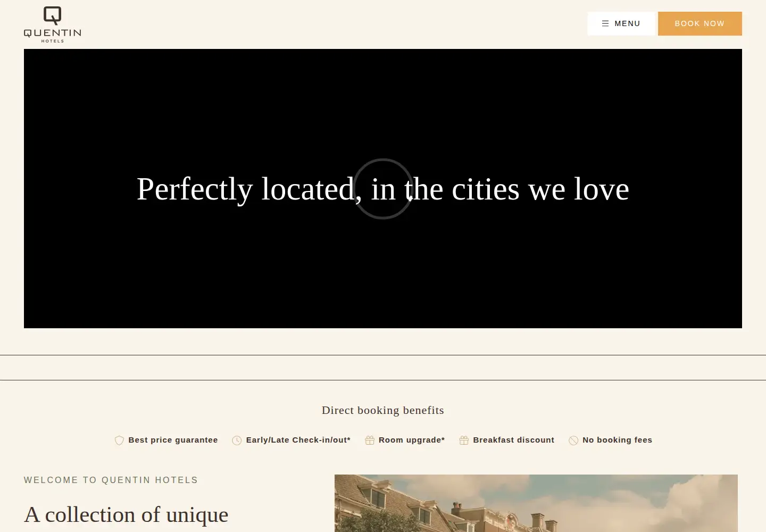Open the MENU button

621,23
